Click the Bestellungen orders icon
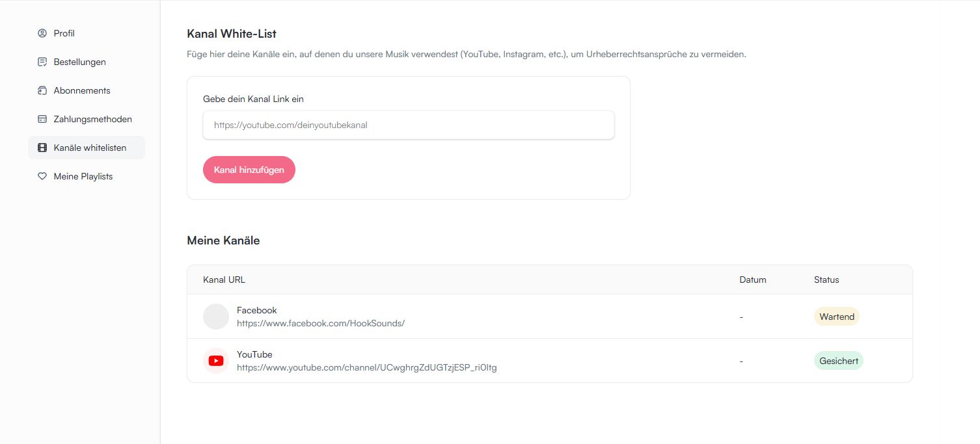Viewport: 980px width, 444px height. coord(42,62)
